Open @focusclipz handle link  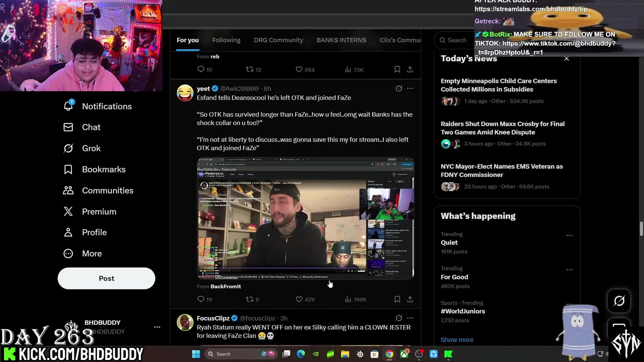pyautogui.click(x=258, y=318)
